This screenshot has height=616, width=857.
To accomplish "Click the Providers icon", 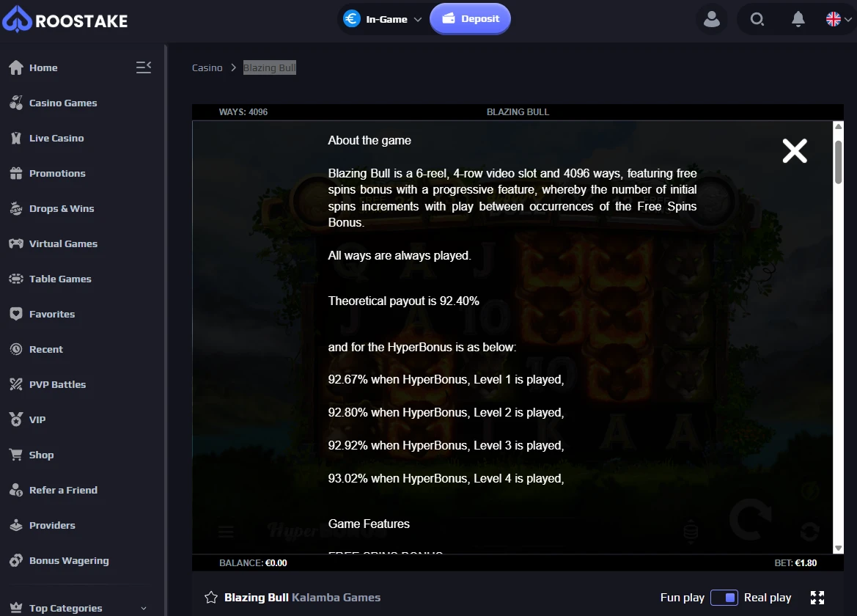I will pyautogui.click(x=16, y=525).
